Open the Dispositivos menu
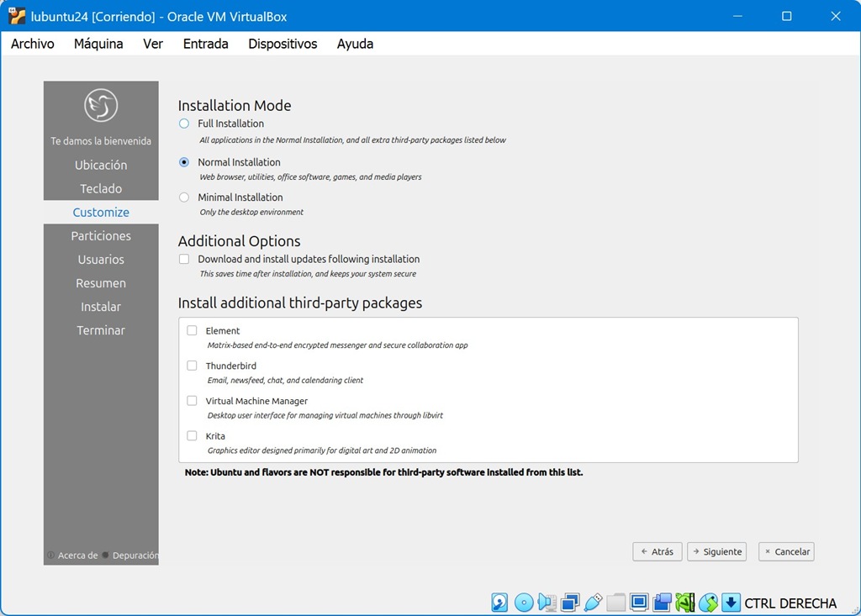The height and width of the screenshot is (616, 861). 283,44
